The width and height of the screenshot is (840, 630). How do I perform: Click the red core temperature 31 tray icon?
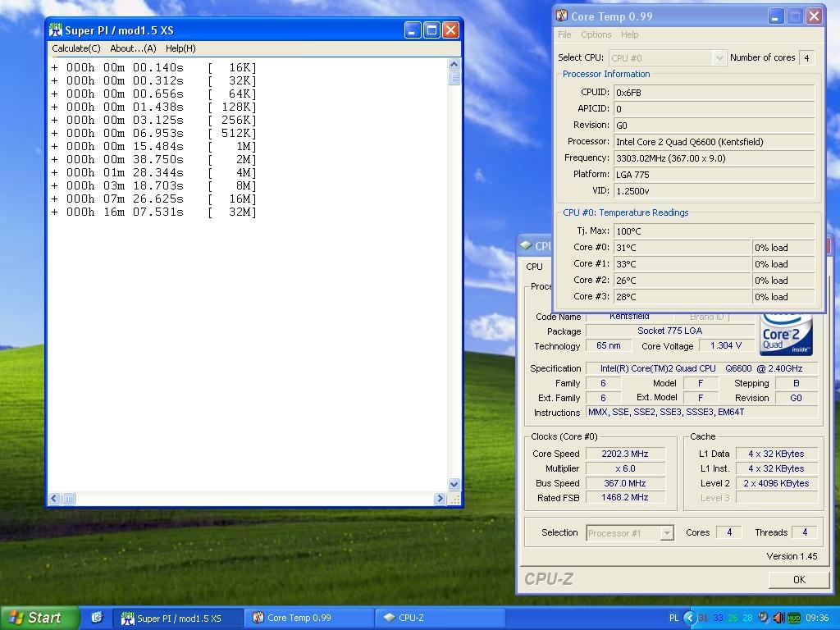703,618
